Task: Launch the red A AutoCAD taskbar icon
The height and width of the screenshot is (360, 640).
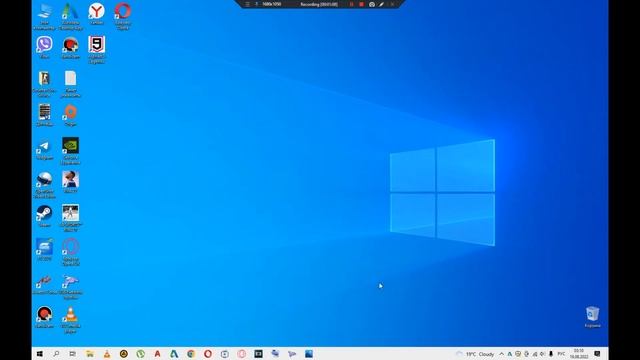Action: (158, 353)
